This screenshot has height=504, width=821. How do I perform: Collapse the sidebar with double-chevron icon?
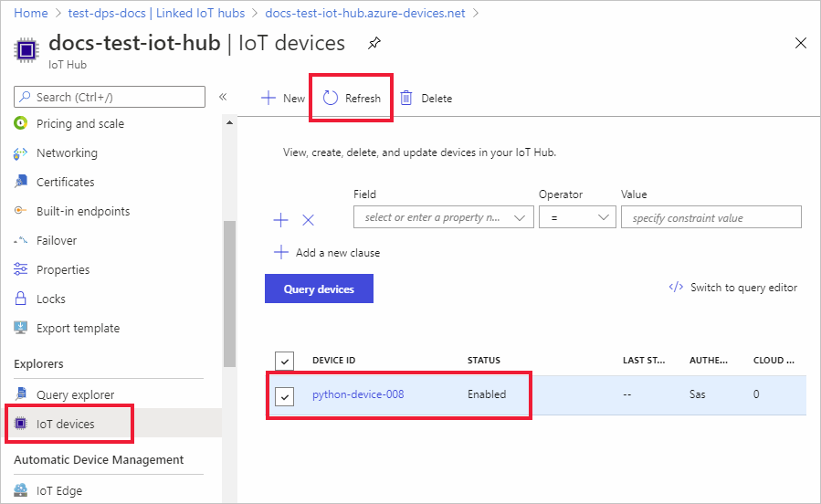[223, 97]
